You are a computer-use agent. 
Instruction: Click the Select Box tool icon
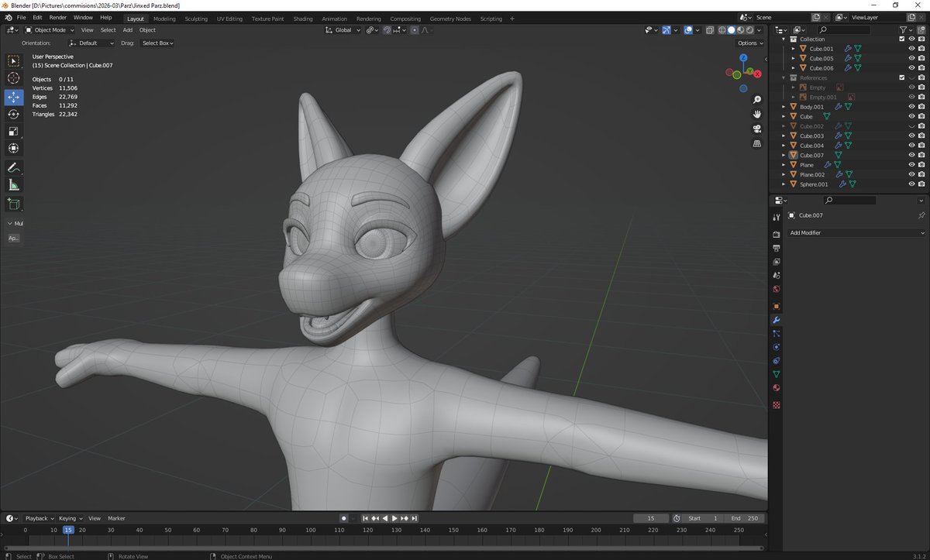pos(14,60)
